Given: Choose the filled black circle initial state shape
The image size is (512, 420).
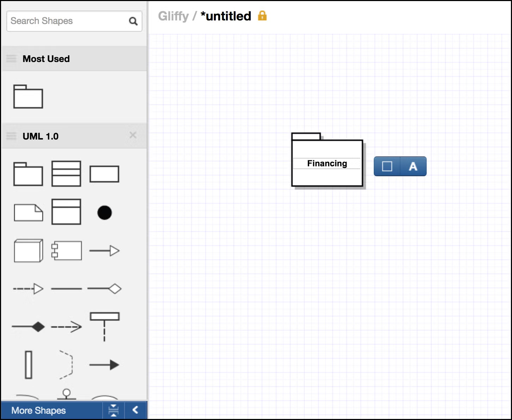Looking at the screenshot, I should click(104, 213).
